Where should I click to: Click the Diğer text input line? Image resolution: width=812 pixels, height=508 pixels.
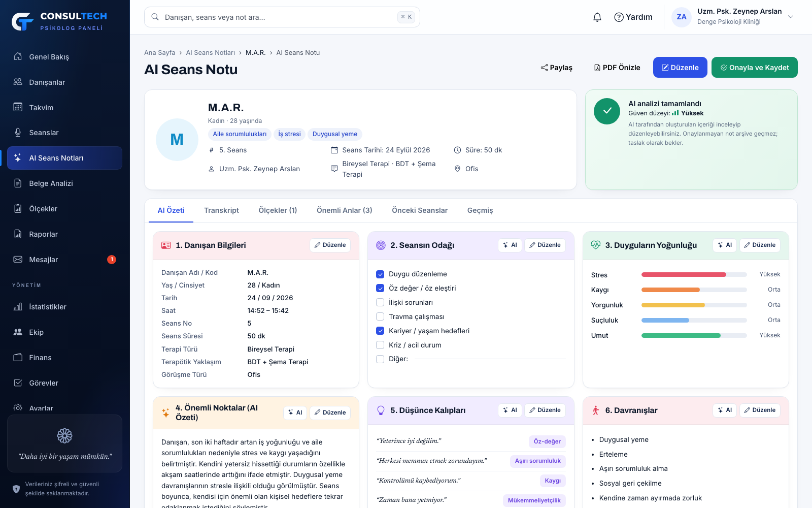490,359
